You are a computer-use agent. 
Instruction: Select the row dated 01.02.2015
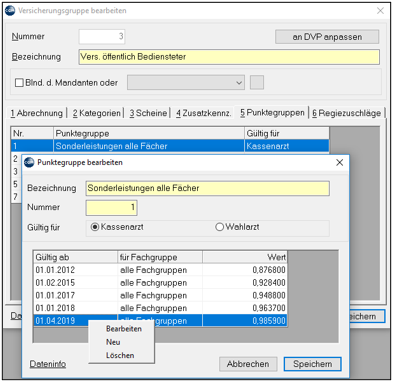tap(160, 283)
